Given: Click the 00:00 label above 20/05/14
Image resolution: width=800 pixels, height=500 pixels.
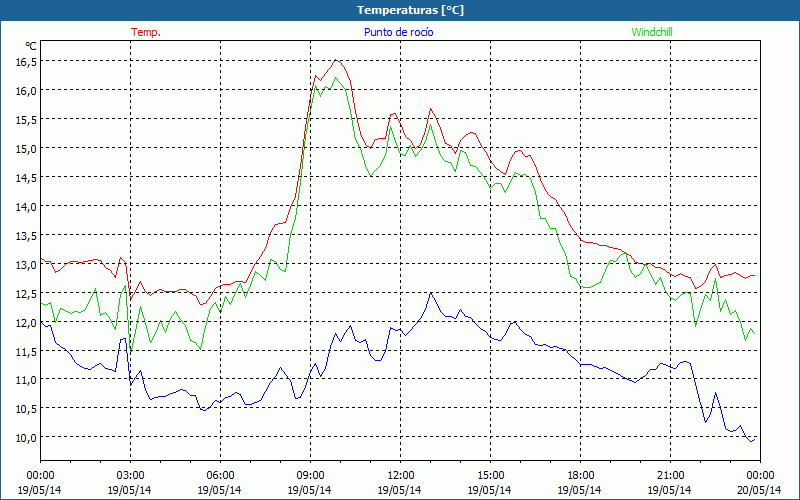Looking at the screenshot, I should point(760,476).
